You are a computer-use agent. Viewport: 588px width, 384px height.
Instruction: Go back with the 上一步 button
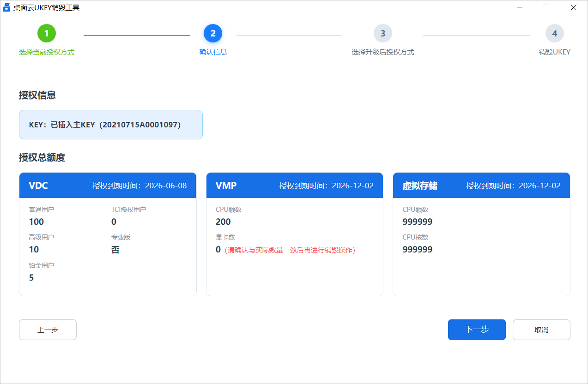(48, 330)
